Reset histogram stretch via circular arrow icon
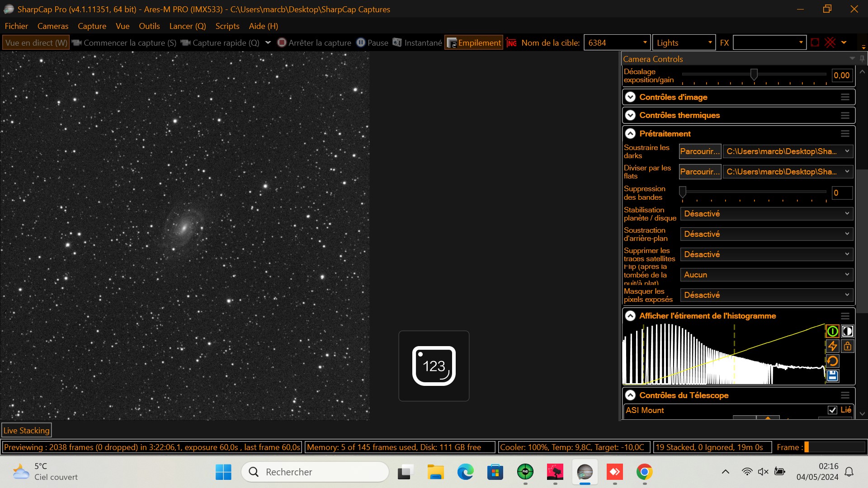Image resolution: width=868 pixels, height=488 pixels. coord(833,361)
